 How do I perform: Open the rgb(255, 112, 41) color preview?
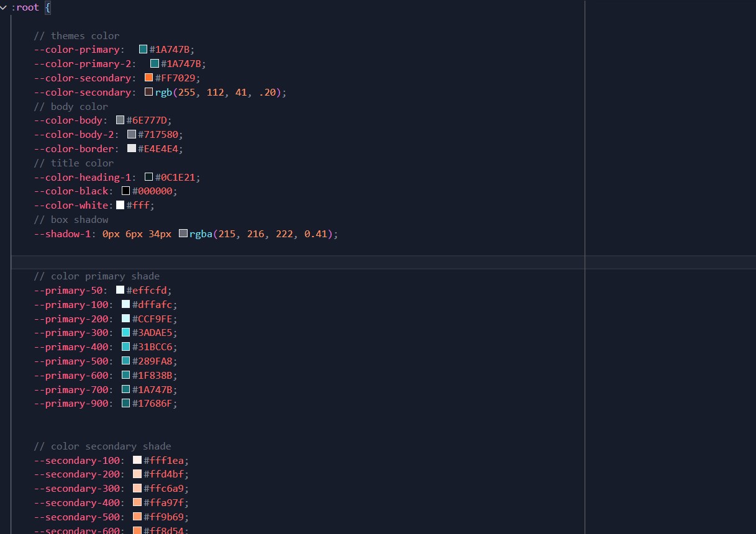tap(148, 92)
